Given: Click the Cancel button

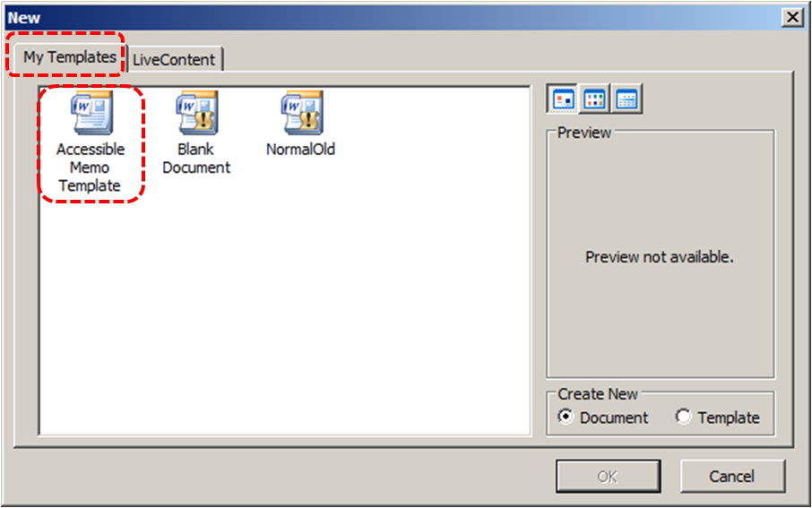Looking at the screenshot, I should point(732,476).
